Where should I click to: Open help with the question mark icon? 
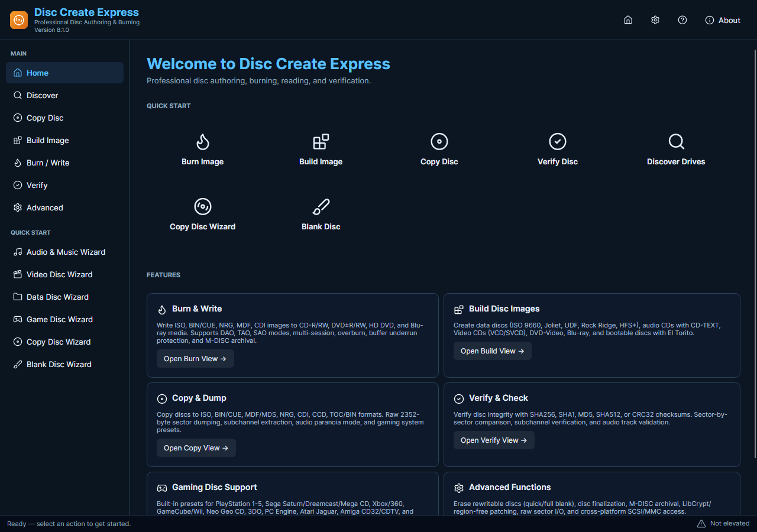682,20
